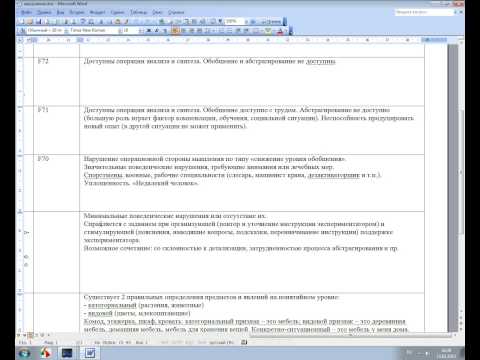Click the highlight color icon
The width and height of the screenshot is (480, 360).
(268, 31)
